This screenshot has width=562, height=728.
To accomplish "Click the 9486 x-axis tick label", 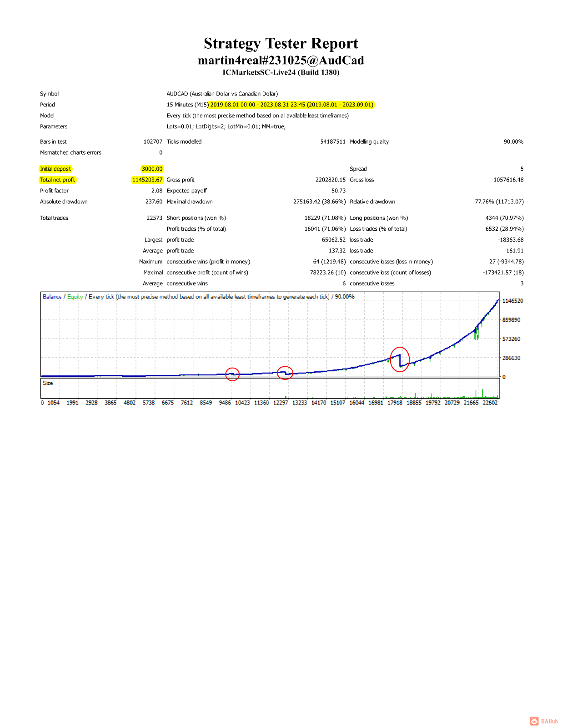I will [225, 403].
